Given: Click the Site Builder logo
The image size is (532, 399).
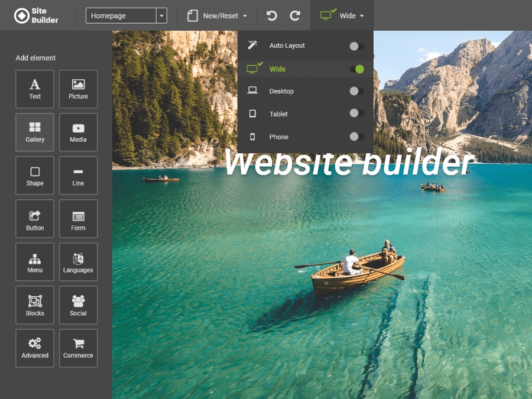Looking at the screenshot, I should click(36, 16).
